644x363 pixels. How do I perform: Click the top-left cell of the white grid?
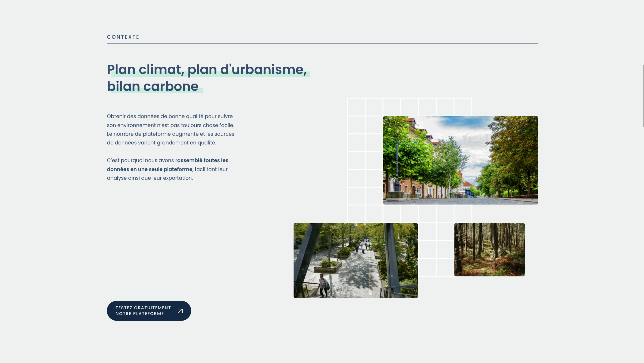click(x=356, y=107)
